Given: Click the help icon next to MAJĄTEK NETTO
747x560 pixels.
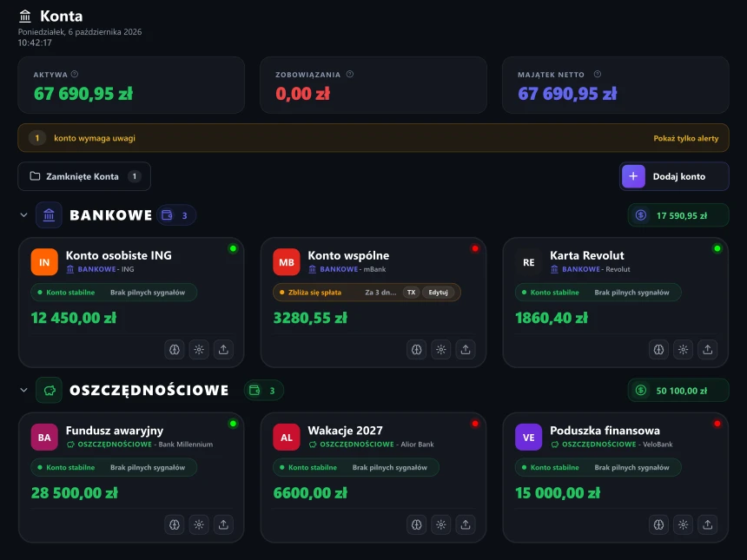Looking at the screenshot, I should (x=598, y=75).
